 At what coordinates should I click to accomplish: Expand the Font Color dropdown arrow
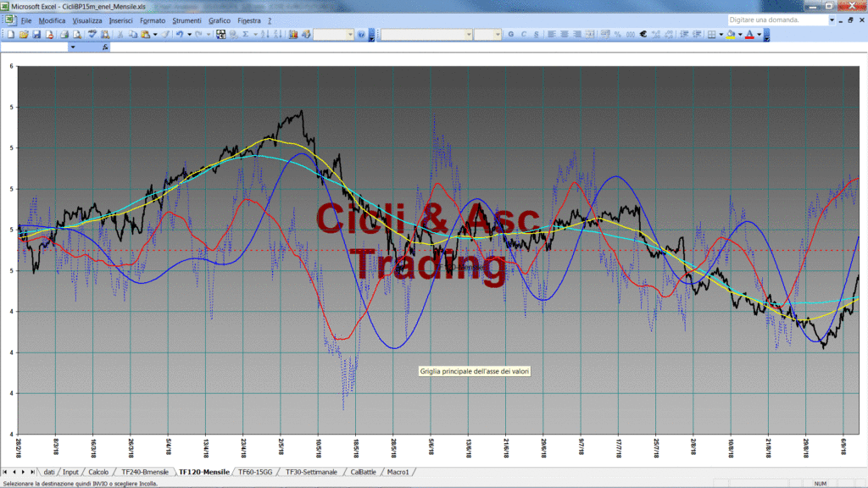pyautogui.click(x=759, y=34)
